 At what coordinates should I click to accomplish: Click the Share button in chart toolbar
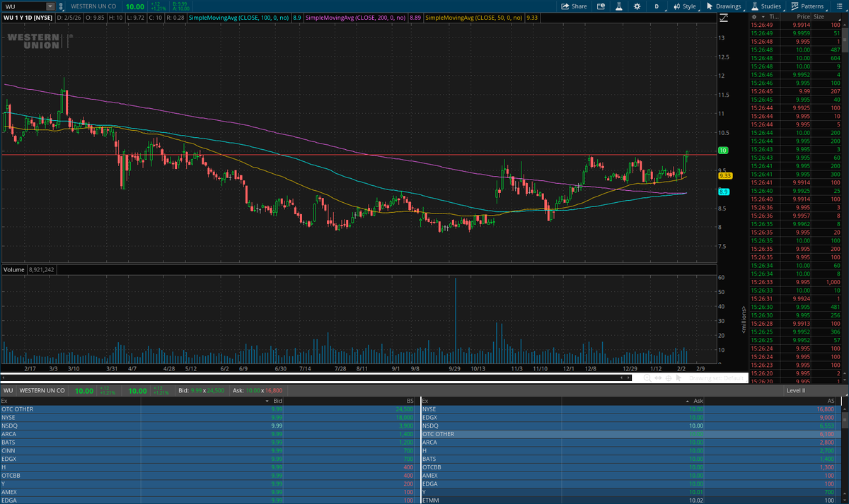click(574, 6)
